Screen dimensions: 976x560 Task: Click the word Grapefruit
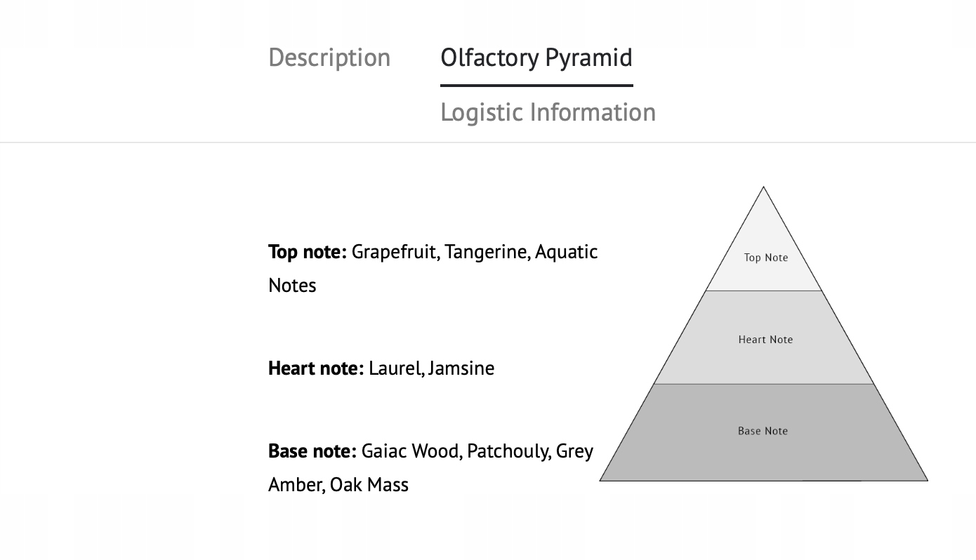coord(395,252)
